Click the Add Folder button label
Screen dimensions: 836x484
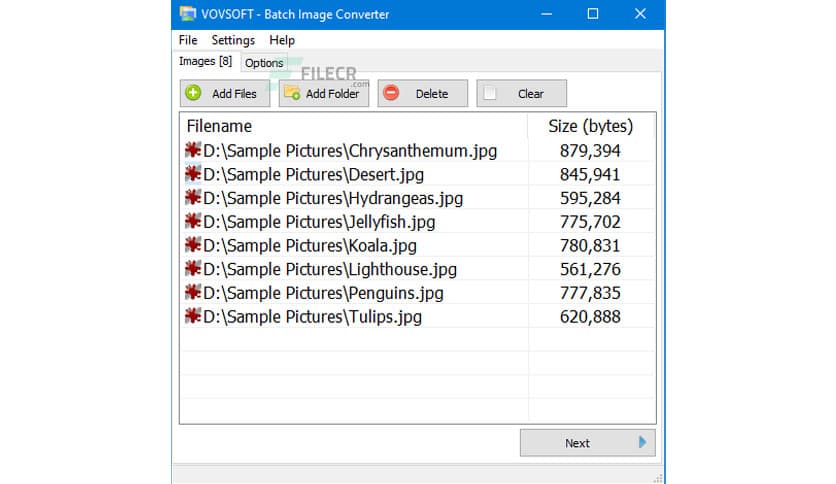(332, 94)
